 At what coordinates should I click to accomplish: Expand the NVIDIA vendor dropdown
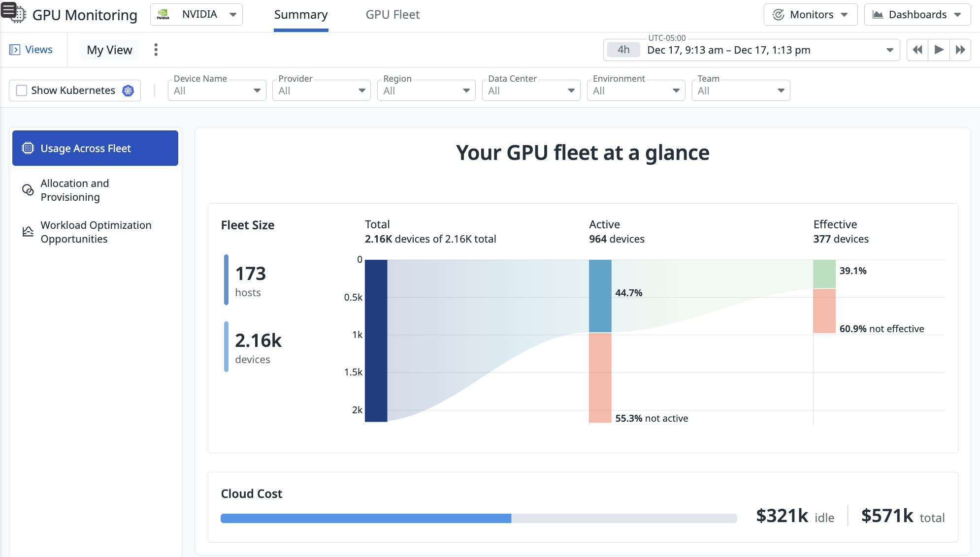(196, 15)
